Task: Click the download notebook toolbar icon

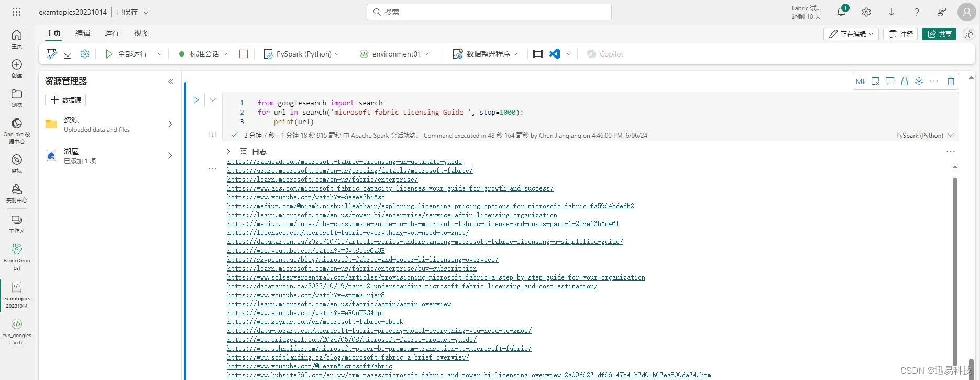Action: tap(68, 54)
